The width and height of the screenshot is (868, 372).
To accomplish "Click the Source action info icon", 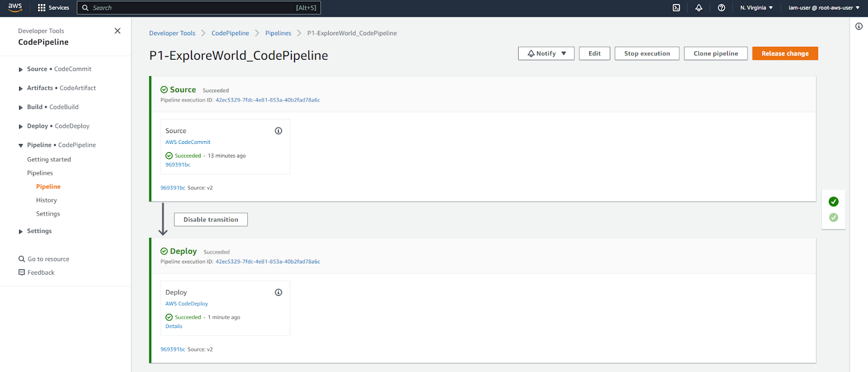I will (278, 131).
